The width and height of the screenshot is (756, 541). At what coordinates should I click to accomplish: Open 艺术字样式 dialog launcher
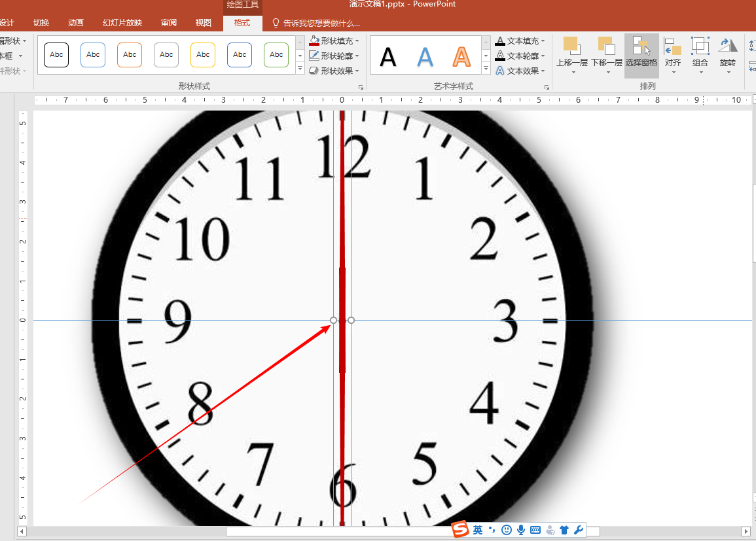tap(547, 87)
